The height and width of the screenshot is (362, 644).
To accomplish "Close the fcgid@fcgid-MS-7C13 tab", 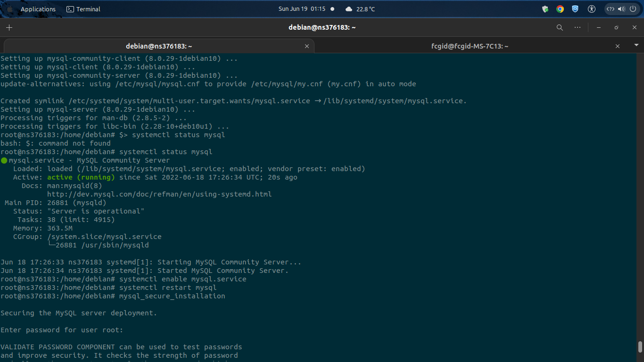I will pyautogui.click(x=618, y=46).
